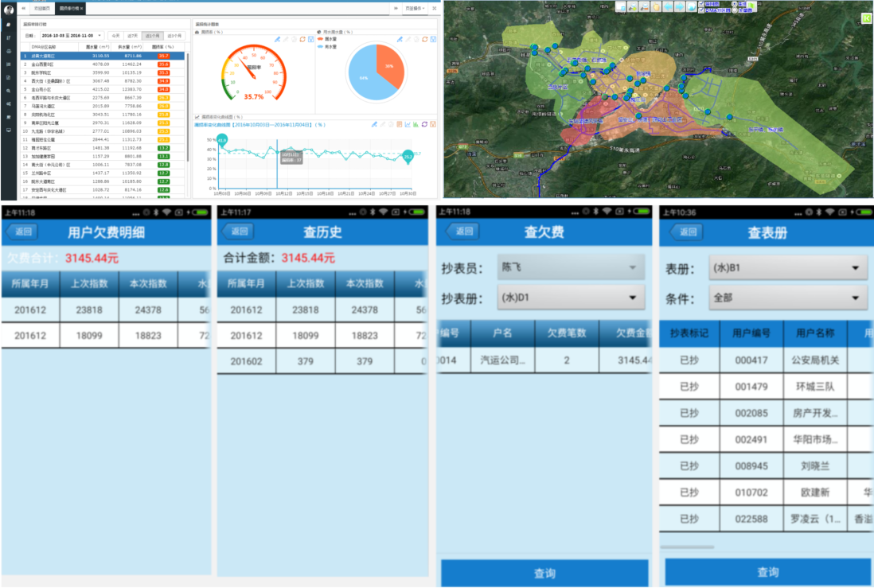874x588 pixels.
Task: Select the 近7天 time range tab
Action: pos(133,36)
